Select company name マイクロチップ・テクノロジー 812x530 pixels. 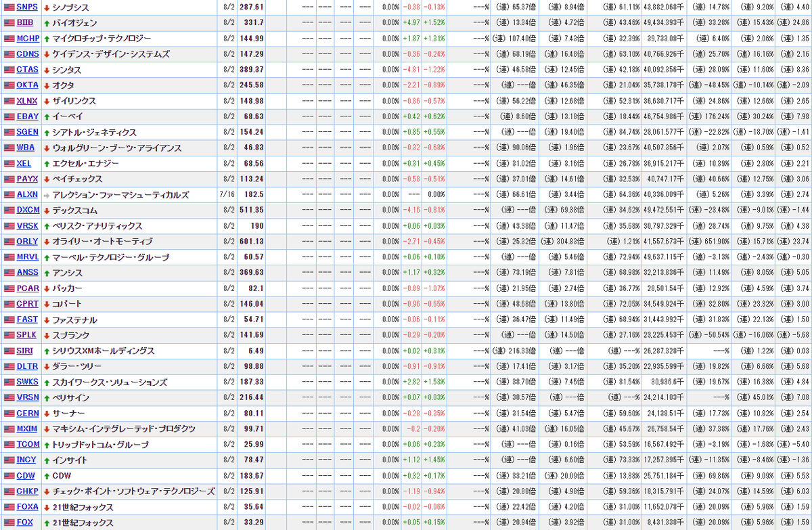[101, 39]
